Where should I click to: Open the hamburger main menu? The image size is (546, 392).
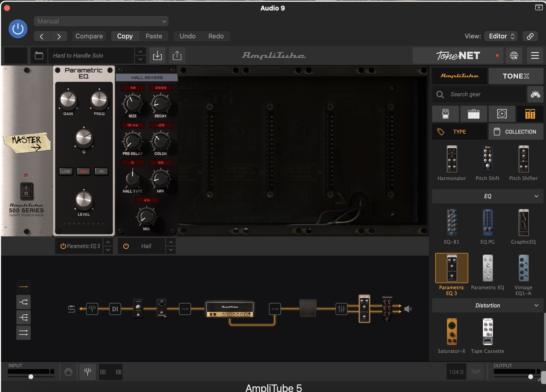535,56
